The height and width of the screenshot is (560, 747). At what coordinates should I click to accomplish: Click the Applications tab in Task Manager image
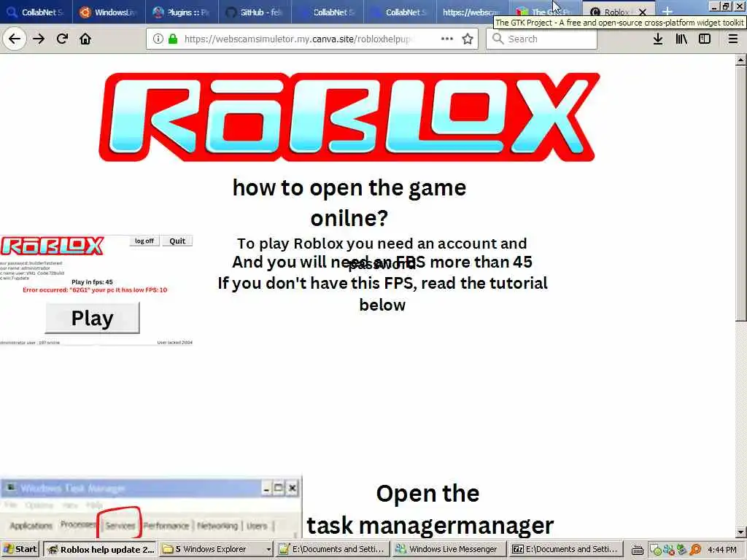click(x=31, y=526)
